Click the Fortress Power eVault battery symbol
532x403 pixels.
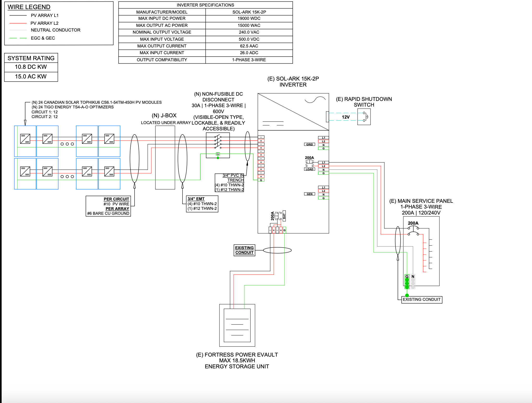238,325
